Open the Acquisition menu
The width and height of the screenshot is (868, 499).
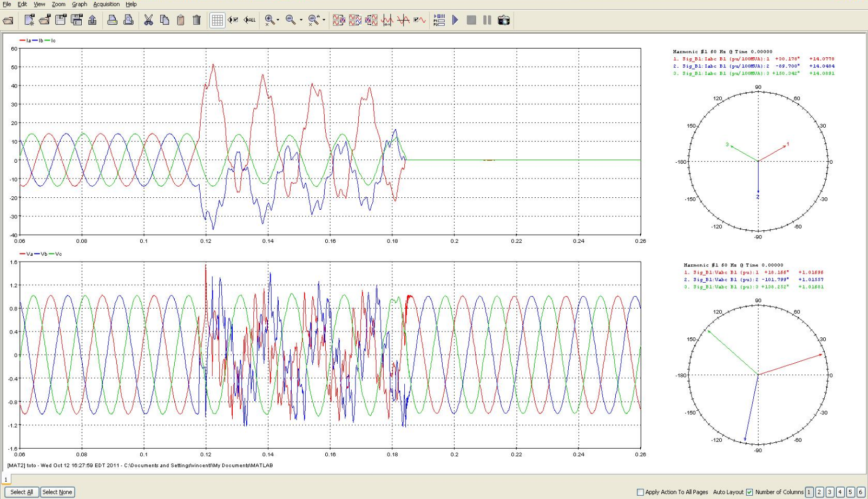click(107, 4)
